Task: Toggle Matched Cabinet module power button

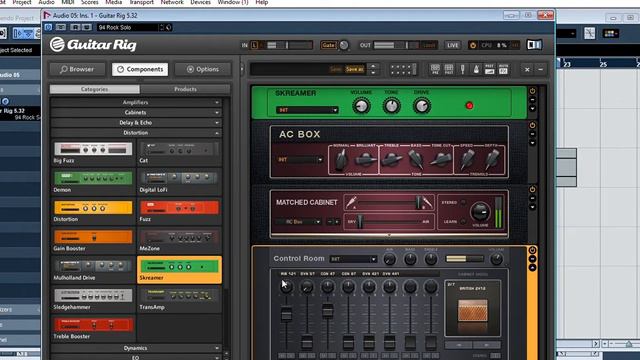Action: click(532, 189)
